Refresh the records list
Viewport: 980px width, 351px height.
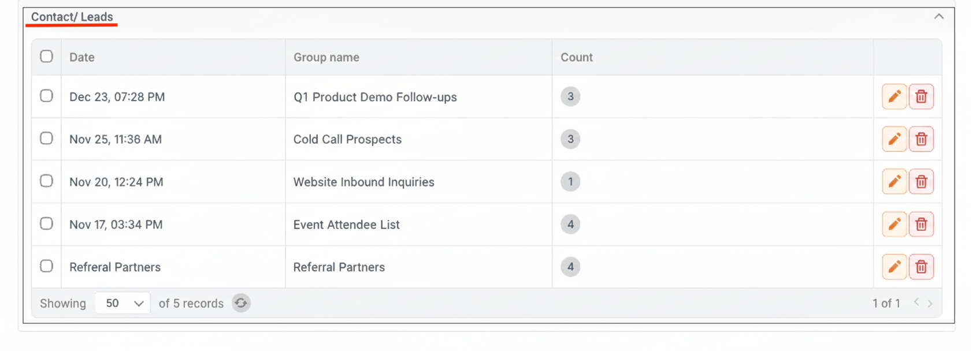(x=241, y=303)
